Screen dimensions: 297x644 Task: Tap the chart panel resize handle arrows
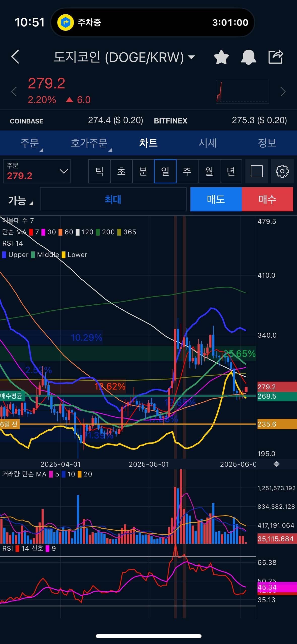(276, 464)
